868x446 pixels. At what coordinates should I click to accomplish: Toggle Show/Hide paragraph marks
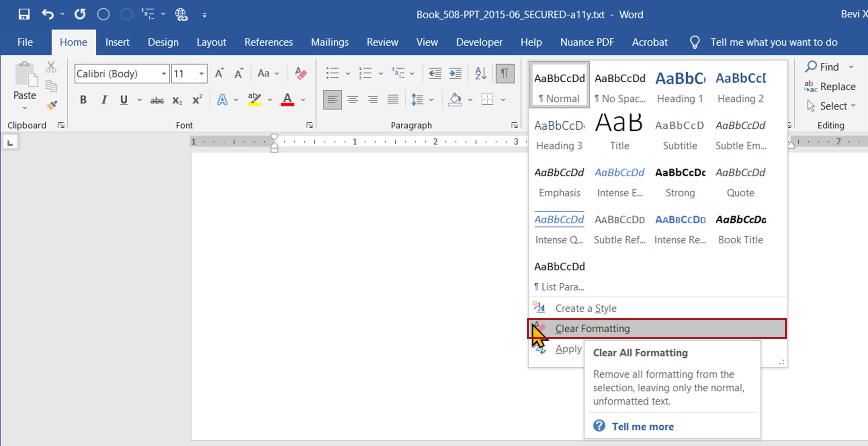(x=505, y=73)
